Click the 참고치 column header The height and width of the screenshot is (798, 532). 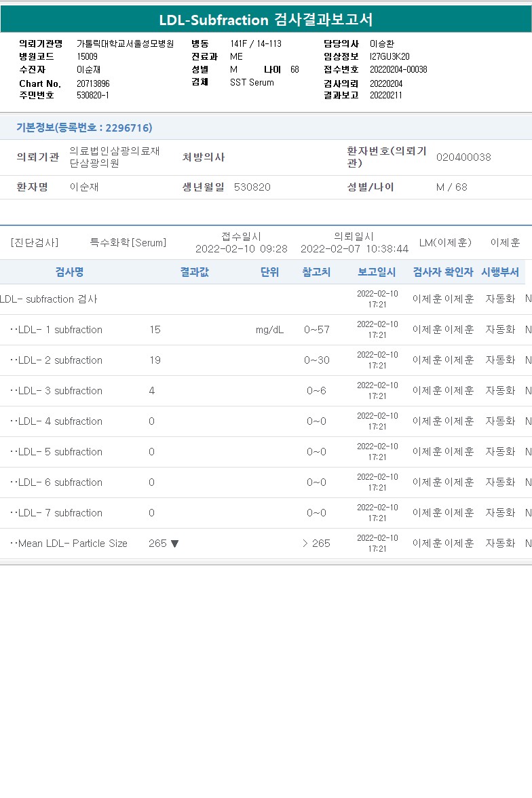(316, 271)
